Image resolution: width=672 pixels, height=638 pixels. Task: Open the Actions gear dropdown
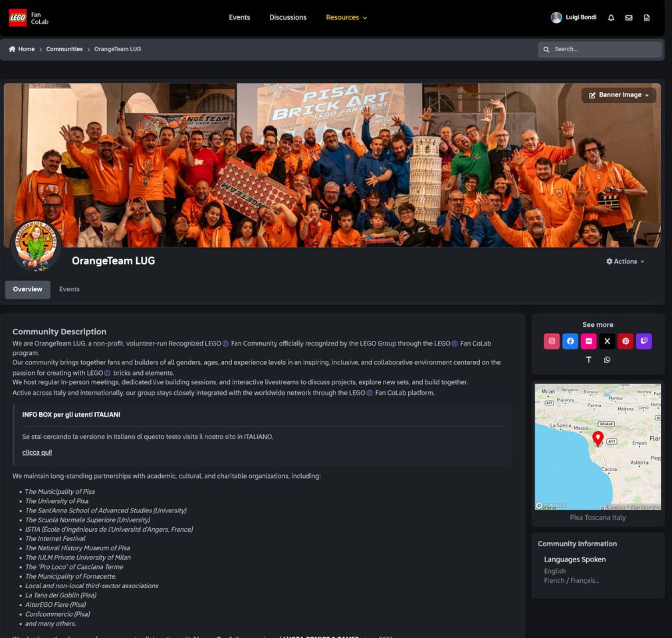point(625,261)
